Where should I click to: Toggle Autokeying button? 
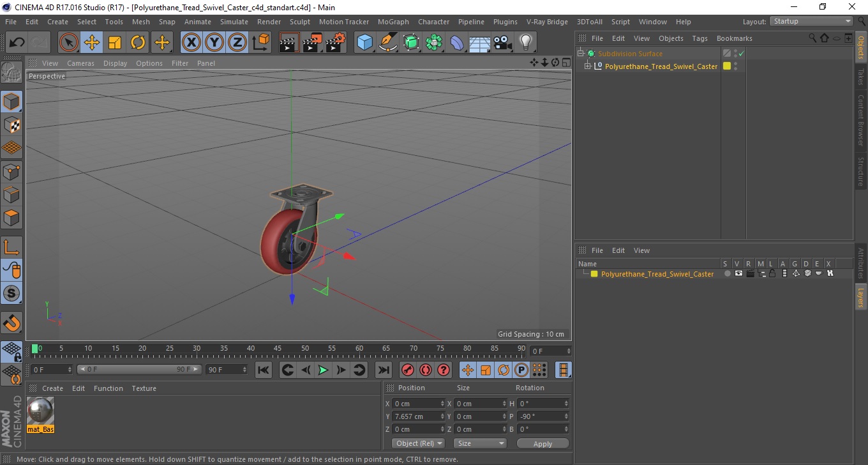(x=425, y=370)
